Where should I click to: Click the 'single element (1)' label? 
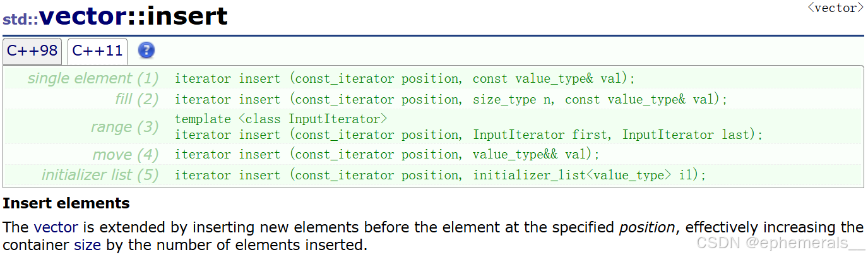coord(93,79)
